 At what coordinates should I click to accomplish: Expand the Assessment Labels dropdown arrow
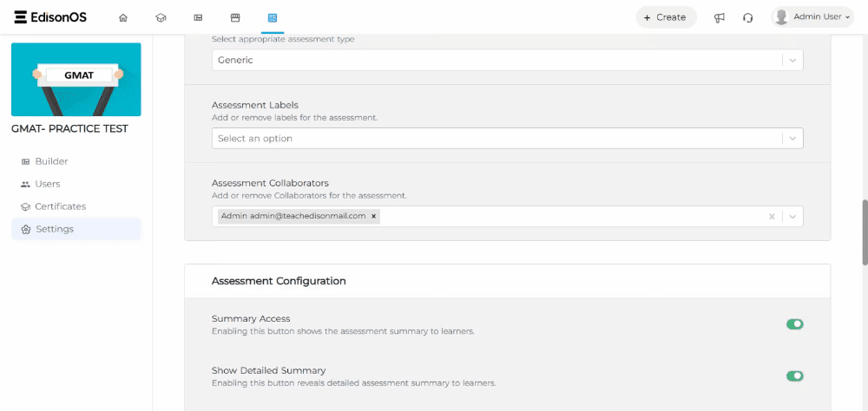point(792,139)
